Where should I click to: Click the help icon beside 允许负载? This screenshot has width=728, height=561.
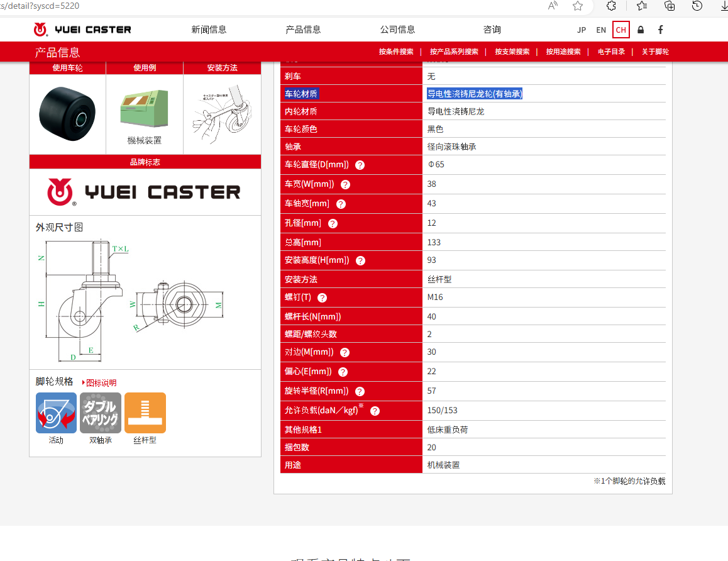[x=376, y=412]
